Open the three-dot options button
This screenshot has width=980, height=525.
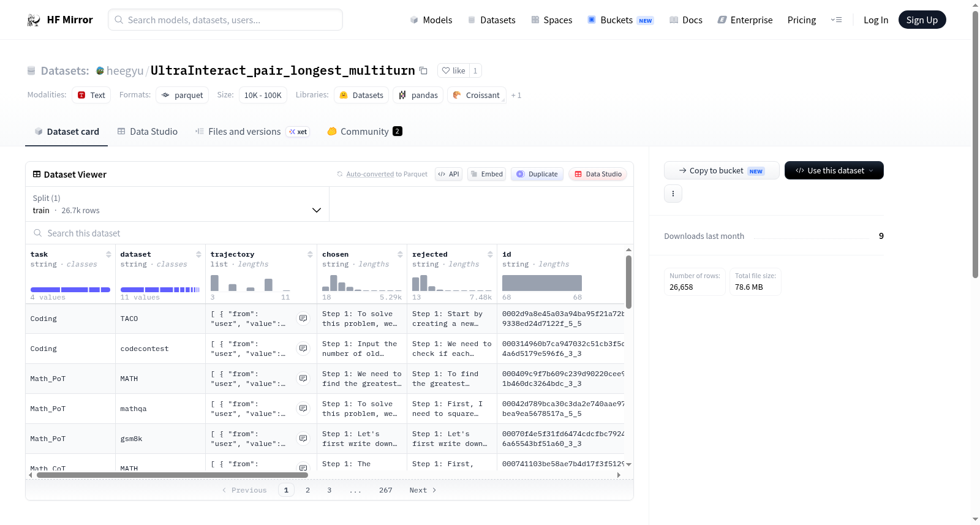click(673, 194)
